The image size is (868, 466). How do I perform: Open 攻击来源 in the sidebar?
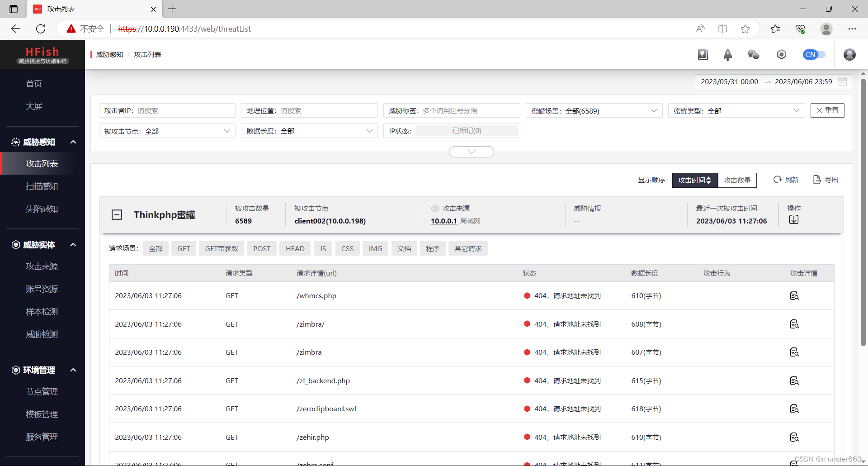(42, 266)
